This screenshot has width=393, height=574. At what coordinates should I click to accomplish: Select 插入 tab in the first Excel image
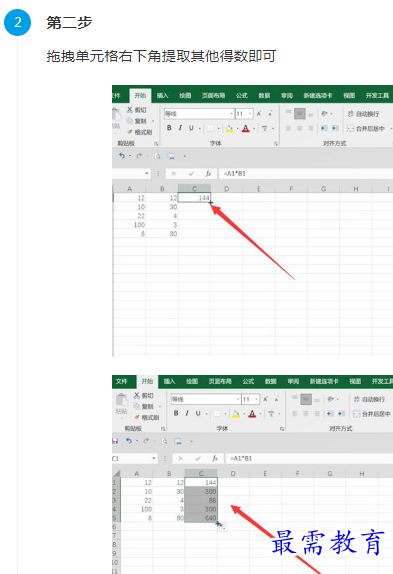(x=162, y=96)
